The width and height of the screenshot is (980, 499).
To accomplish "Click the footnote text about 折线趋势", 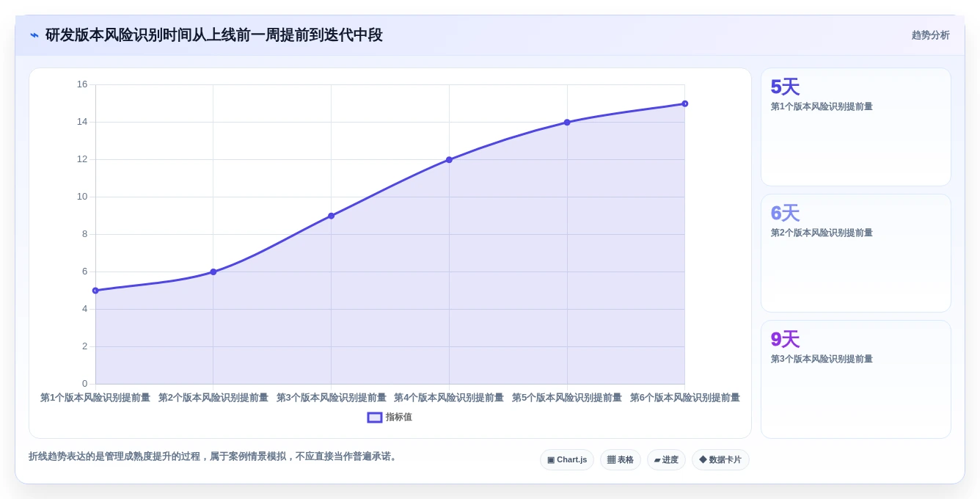I will coord(214,456).
